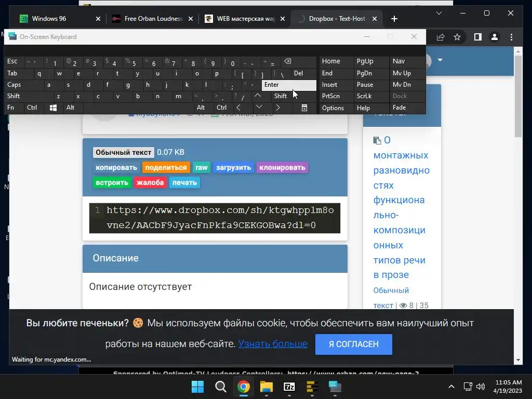Toggle Chrome side panel icon
Viewport: 532px width, 399px height.
click(478, 37)
